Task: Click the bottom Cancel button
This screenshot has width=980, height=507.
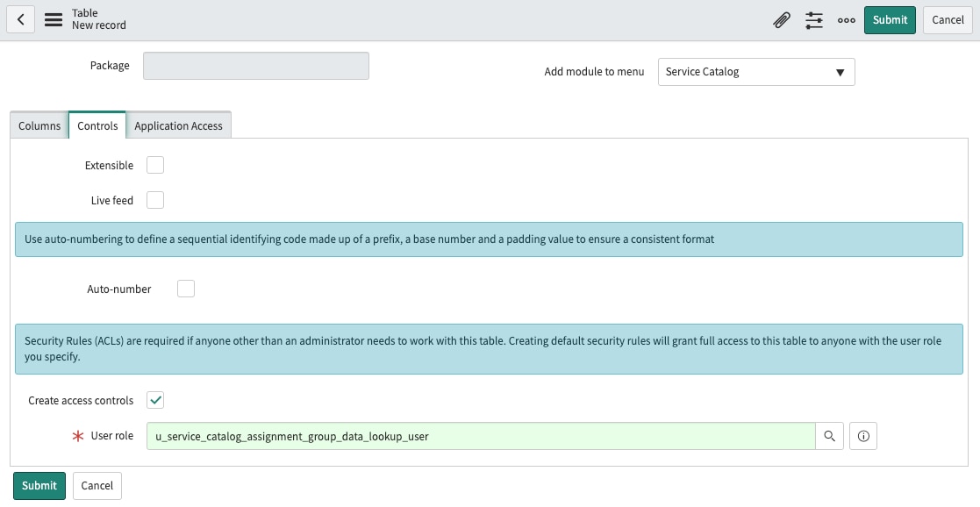Action: click(97, 485)
